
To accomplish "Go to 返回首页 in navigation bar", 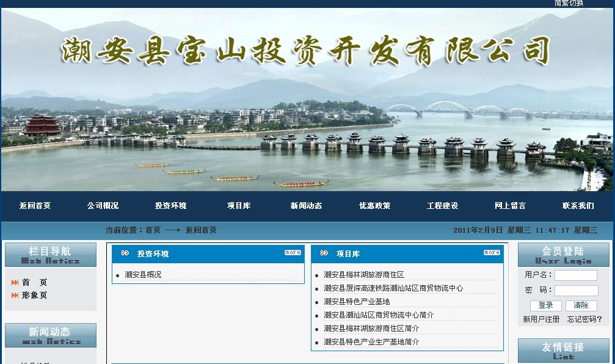I will (35, 206).
